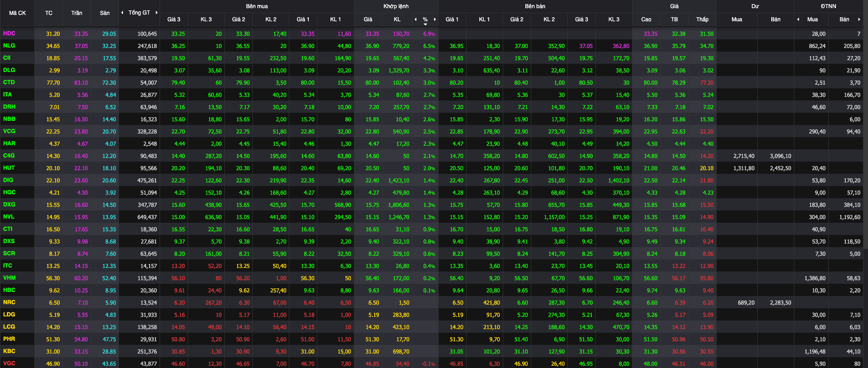The image size is (868, 368).
Task: Click Mua header under ĐTNN group
Action: click(x=812, y=19)
